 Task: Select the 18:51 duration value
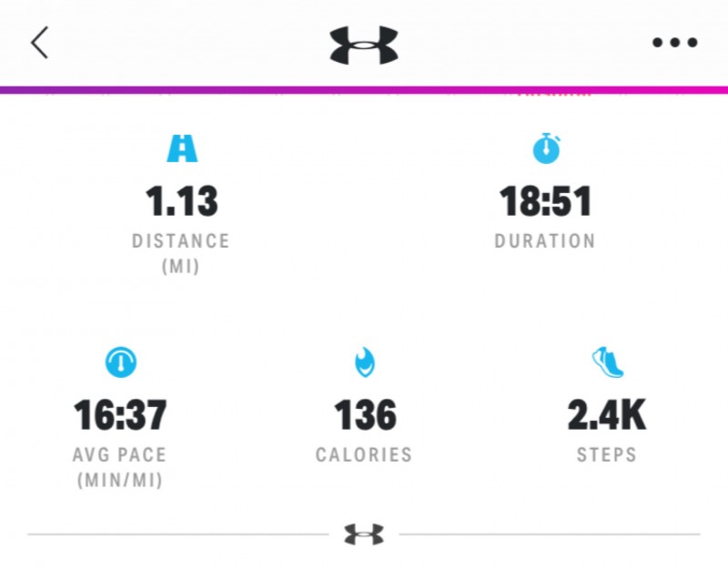545,201
